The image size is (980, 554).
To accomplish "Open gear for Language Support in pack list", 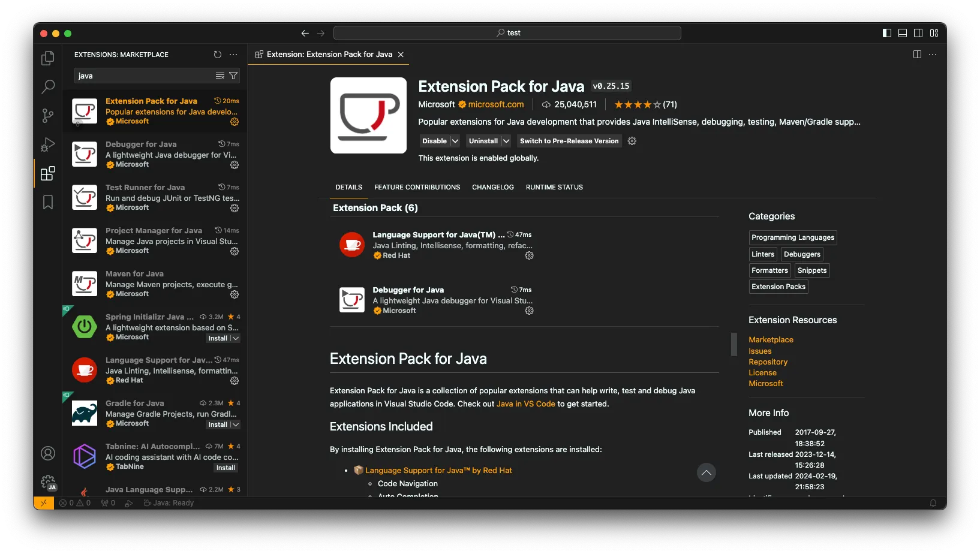I will point(529,255).
